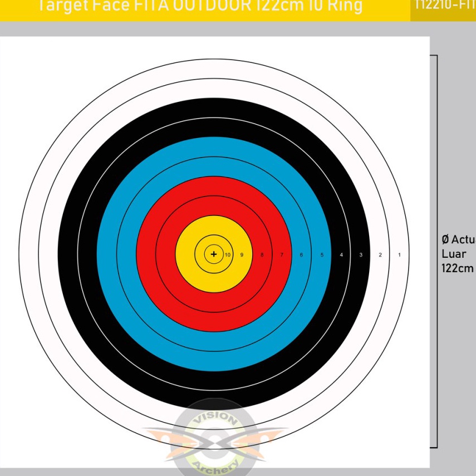Click the number 10 label inside yellow ring
The width and height of the screenshot is (476, 476).
click(227, 255)
